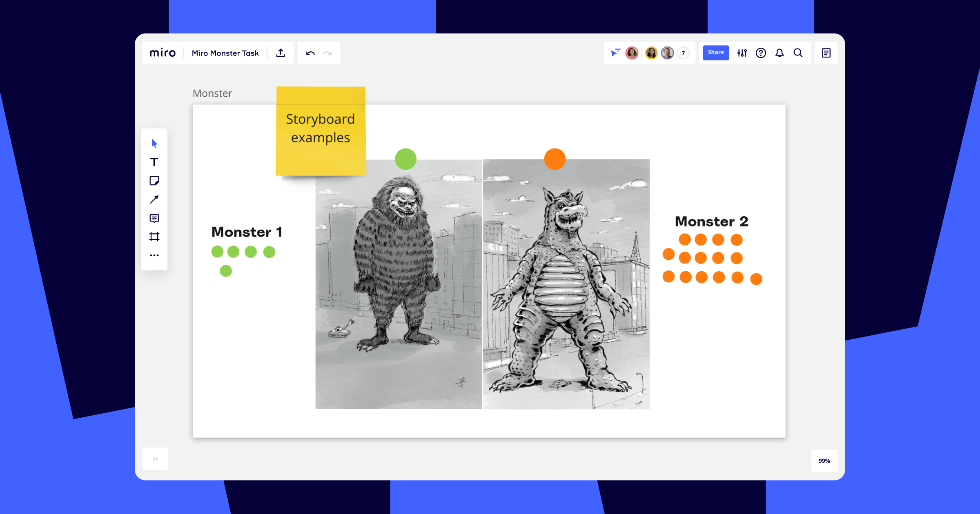Select the lone green vote dot below the Monster 1 row
The image size is (980, 514).
[226, 271]
